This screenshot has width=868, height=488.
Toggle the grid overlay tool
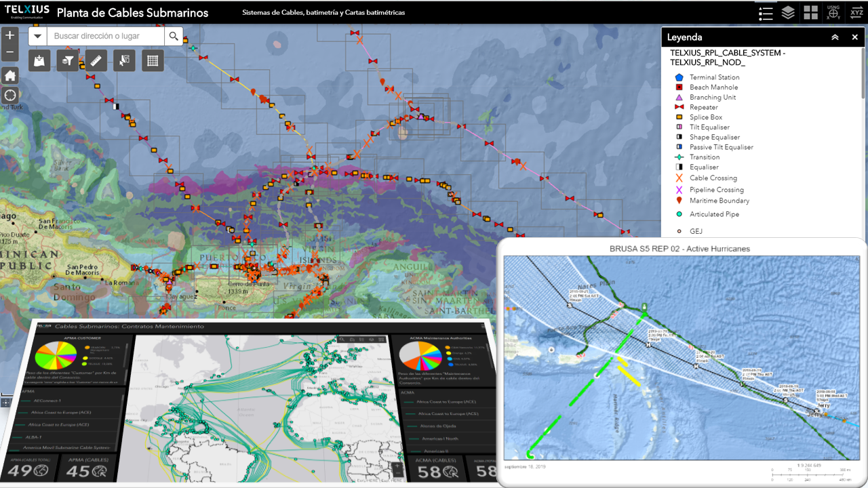pos(153,60)
